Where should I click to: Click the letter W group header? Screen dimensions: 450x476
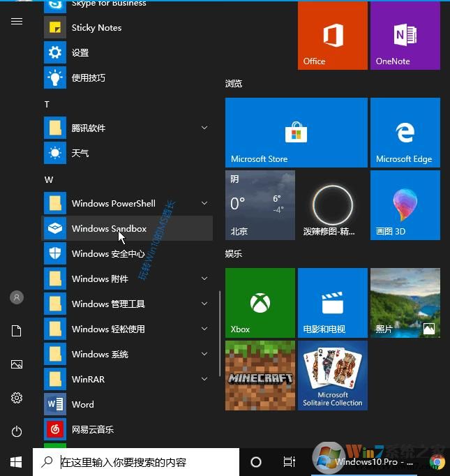[x=49, y=179]
